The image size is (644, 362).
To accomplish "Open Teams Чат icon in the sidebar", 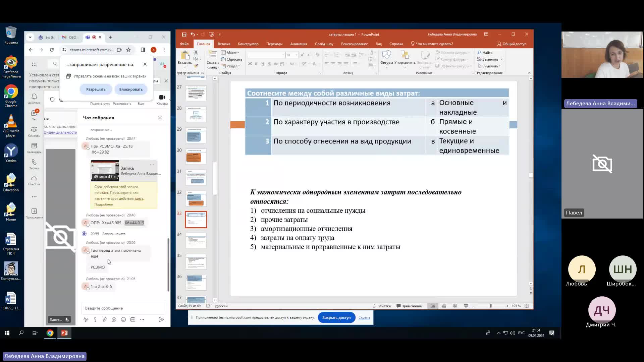I will [x=34, y=115].
